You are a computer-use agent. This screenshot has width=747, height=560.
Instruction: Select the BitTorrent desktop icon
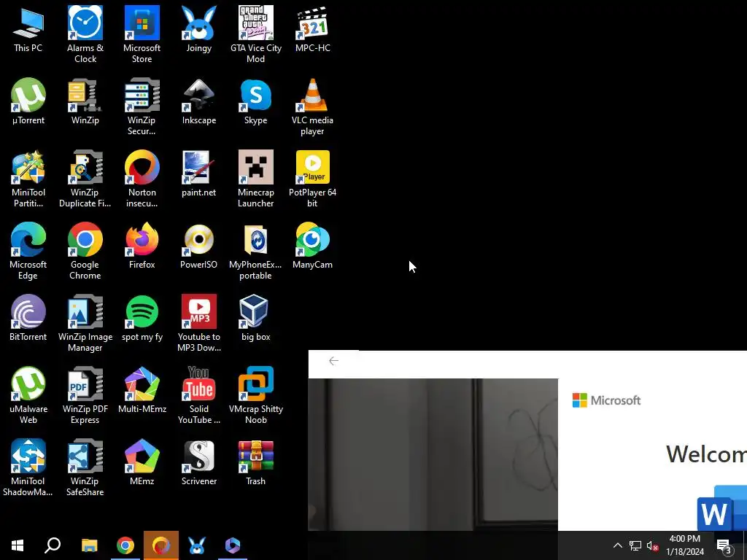click(x=28, y=318)
